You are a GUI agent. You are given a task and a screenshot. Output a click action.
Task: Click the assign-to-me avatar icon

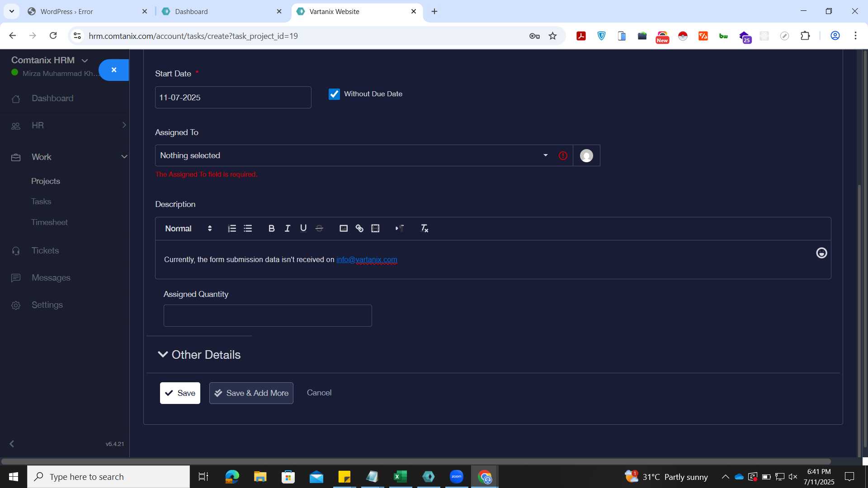(x=586, y=156)
